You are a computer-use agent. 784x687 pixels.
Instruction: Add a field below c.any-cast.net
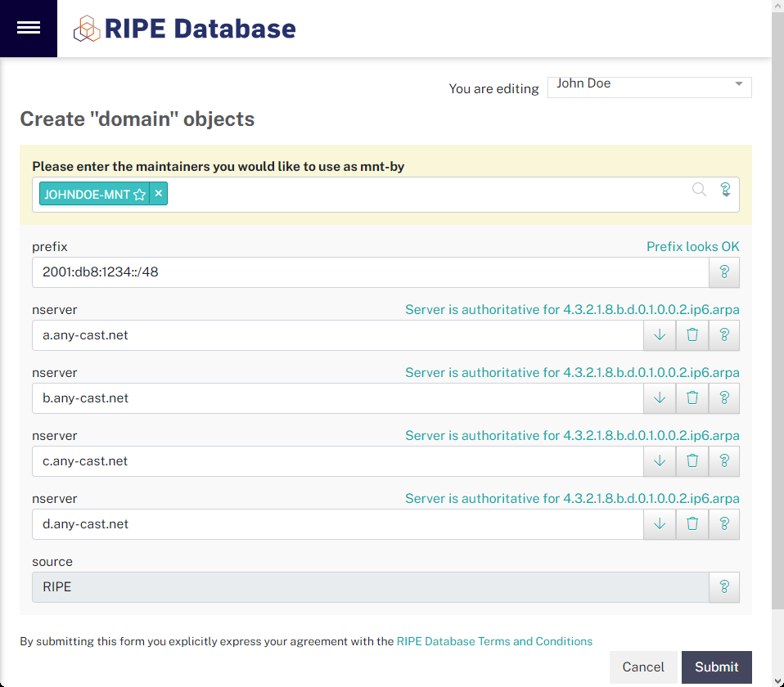coord(660,461)
